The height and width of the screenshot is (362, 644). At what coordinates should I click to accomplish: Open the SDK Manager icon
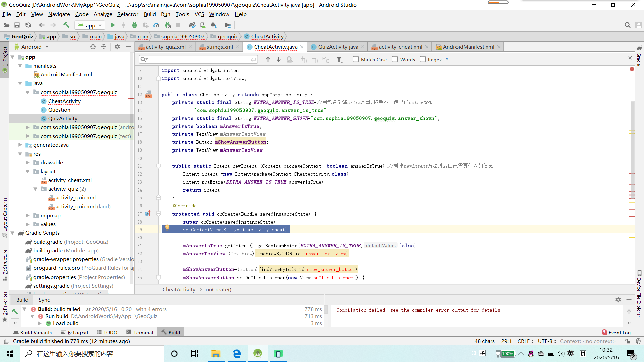click(x=214, y=25)
